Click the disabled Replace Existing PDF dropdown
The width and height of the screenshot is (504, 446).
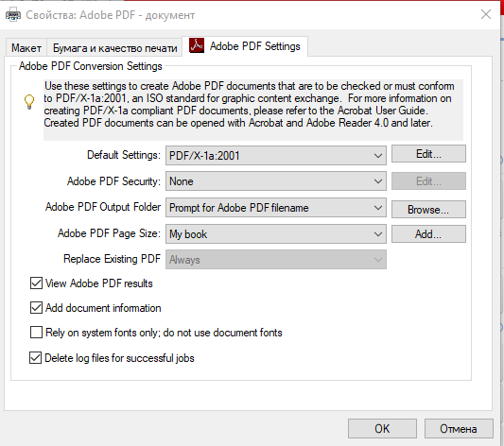pos(276,260)
